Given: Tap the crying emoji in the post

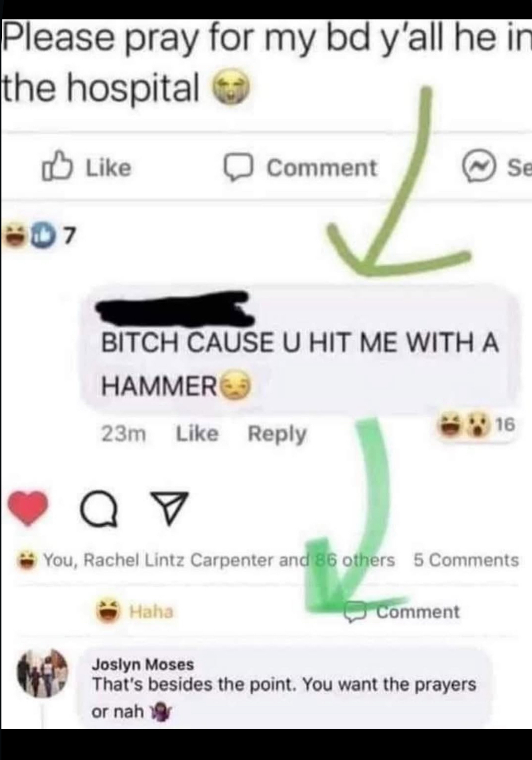Looking at the screenshot, I should (x=230, y=88).
